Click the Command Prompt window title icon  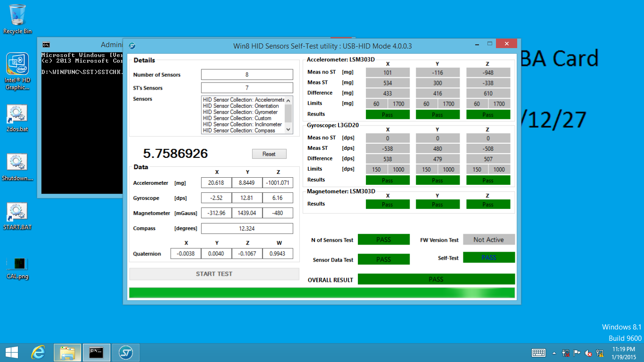[46, 45]
